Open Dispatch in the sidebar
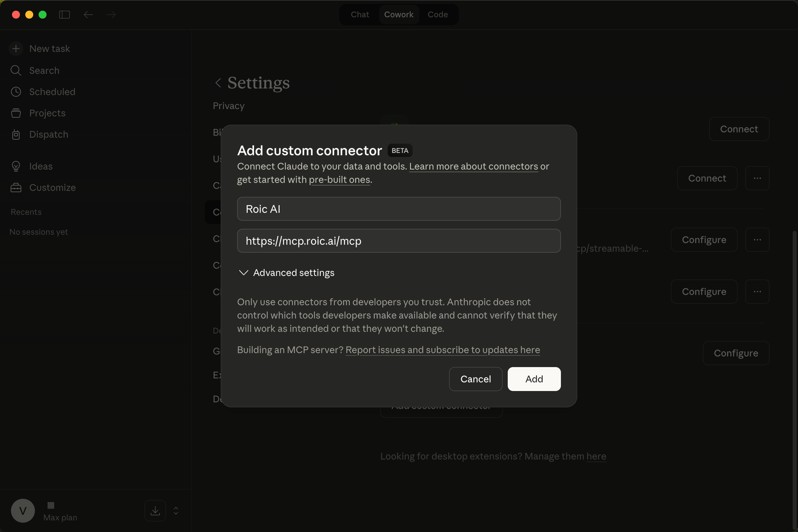This screenshot has width=798, height=532. [x=49, y=134]
